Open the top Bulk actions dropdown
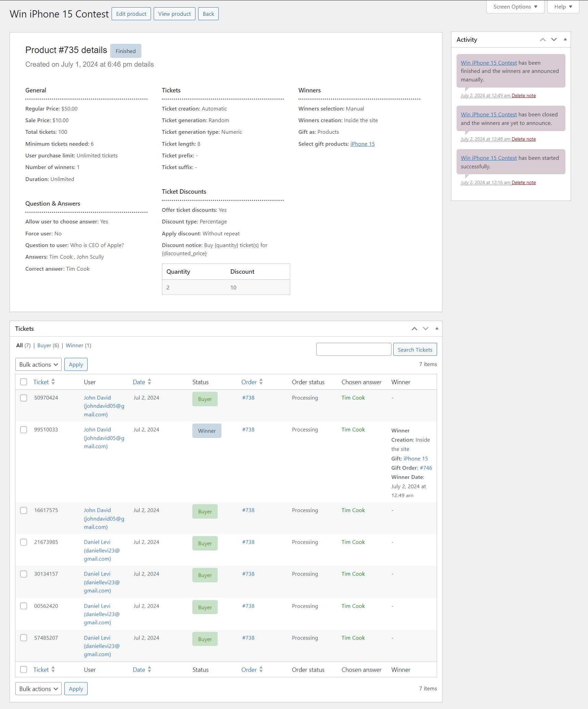Viewport: 588px width, 709px height. coord(38,364)
